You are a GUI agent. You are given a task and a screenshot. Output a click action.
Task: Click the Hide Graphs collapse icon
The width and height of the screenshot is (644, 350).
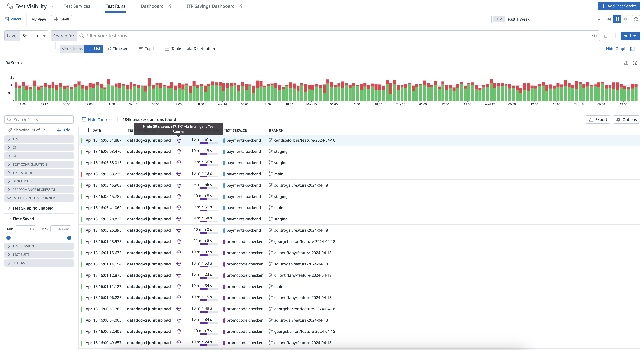(x=632, y=49)
